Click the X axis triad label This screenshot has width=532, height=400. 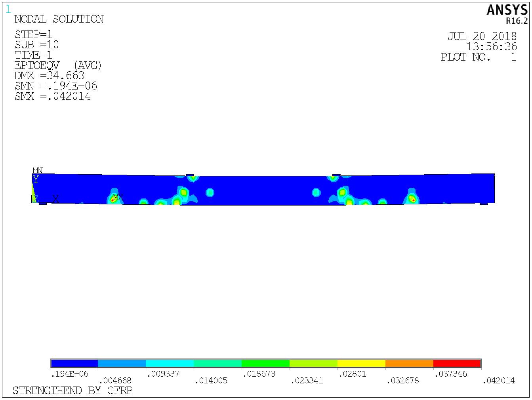[55, 199]
